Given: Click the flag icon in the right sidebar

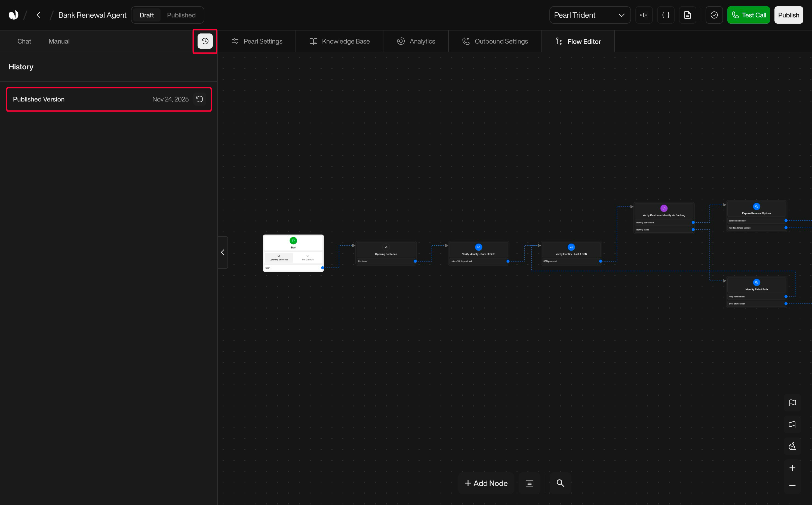Looking at the screenshot, I should [x=792, y=402].
